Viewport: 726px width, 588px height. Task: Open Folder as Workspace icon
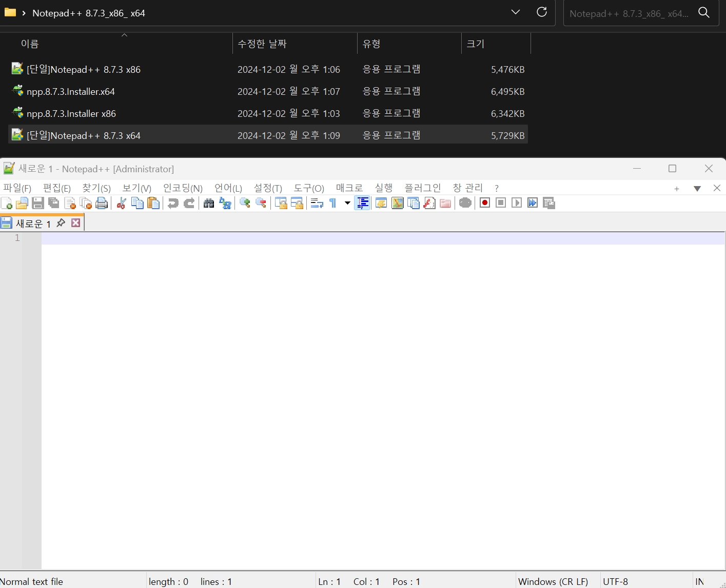445,203
